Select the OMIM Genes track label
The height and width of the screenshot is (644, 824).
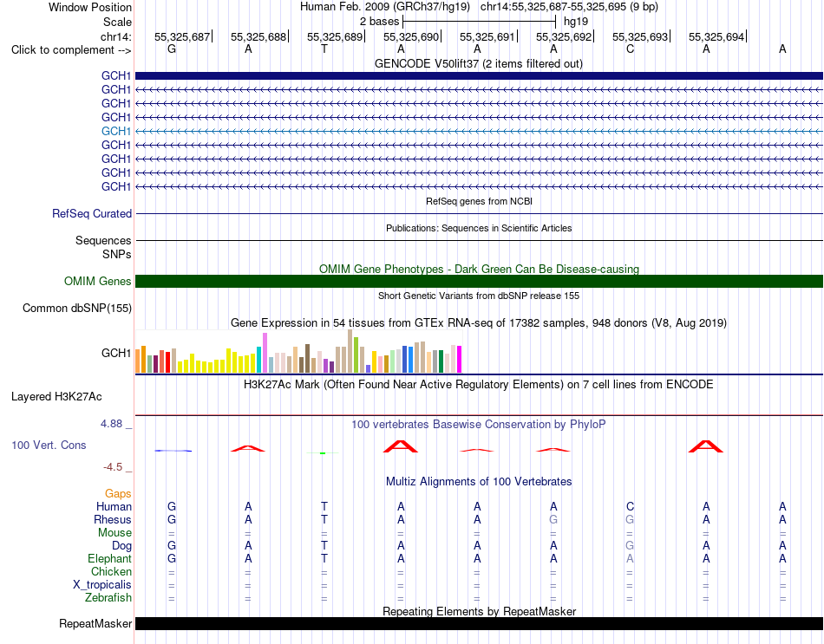(x=97, y=282)
